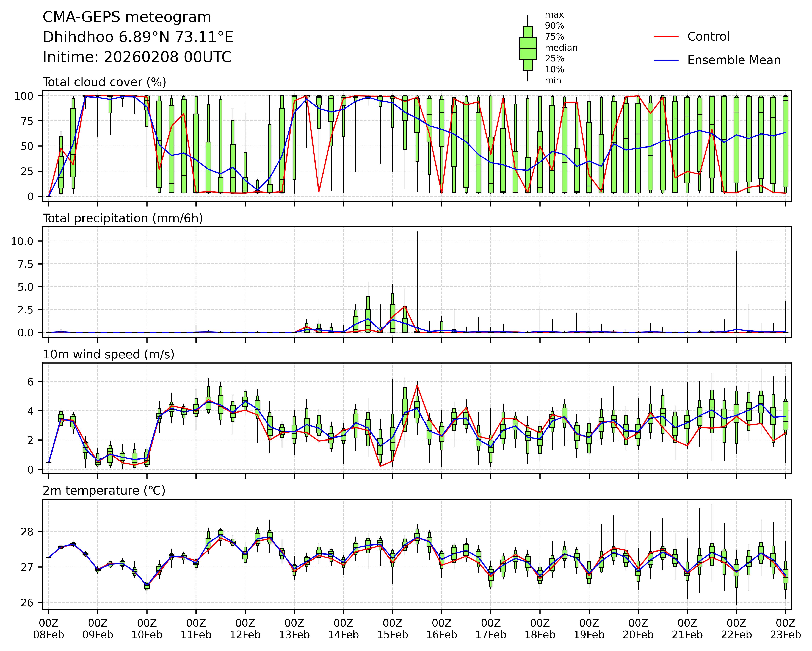The image size is (812, 651).
Task: Click the '2m temperature (℃)' panel title
Action: tap(104, 491)
